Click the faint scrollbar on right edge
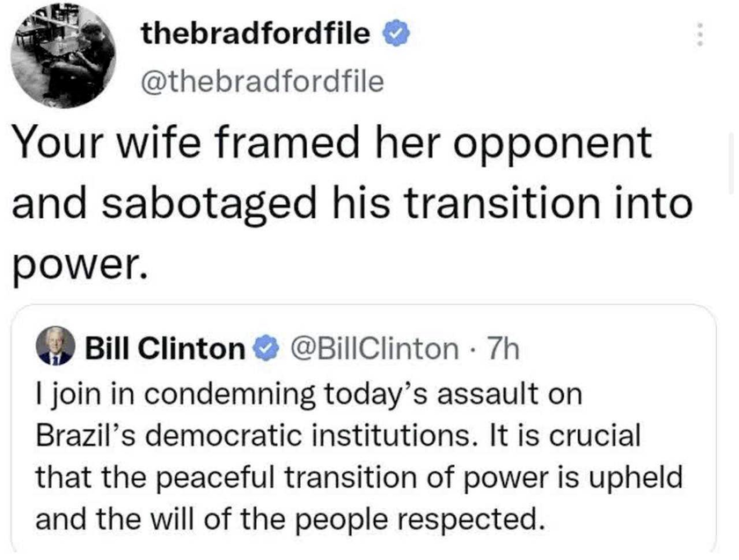Image resolution: width=739 pixels, height=560 pixels. tap(732, 163)
